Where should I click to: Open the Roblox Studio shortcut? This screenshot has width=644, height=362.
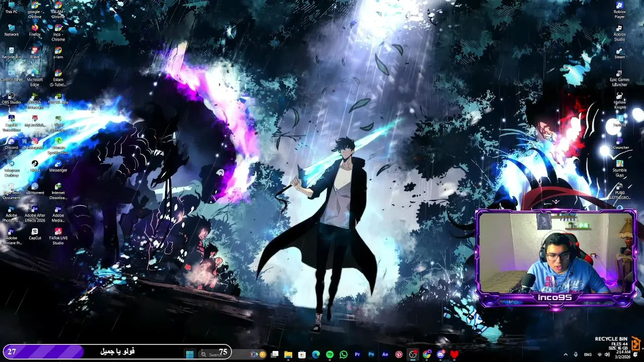pyautogui.click(x=619, y=33)
